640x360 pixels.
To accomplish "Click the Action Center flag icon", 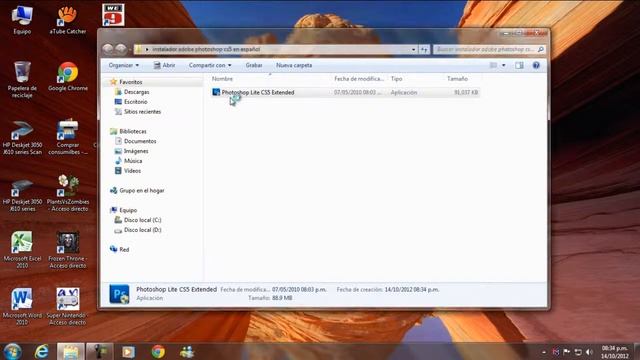I will pyautogui.click(x=567, y=352).
